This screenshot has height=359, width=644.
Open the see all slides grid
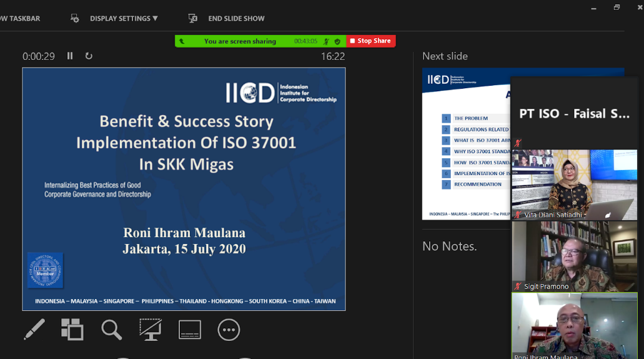[x=72, y=329]
